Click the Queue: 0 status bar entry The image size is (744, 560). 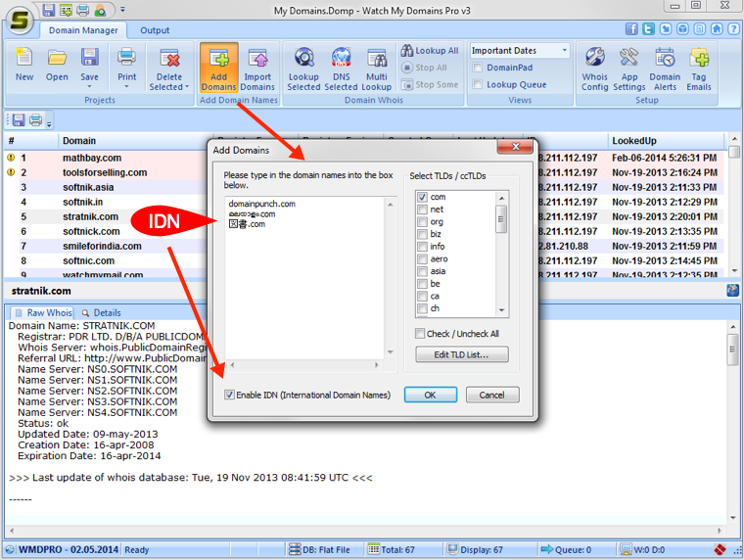(567, 549)
